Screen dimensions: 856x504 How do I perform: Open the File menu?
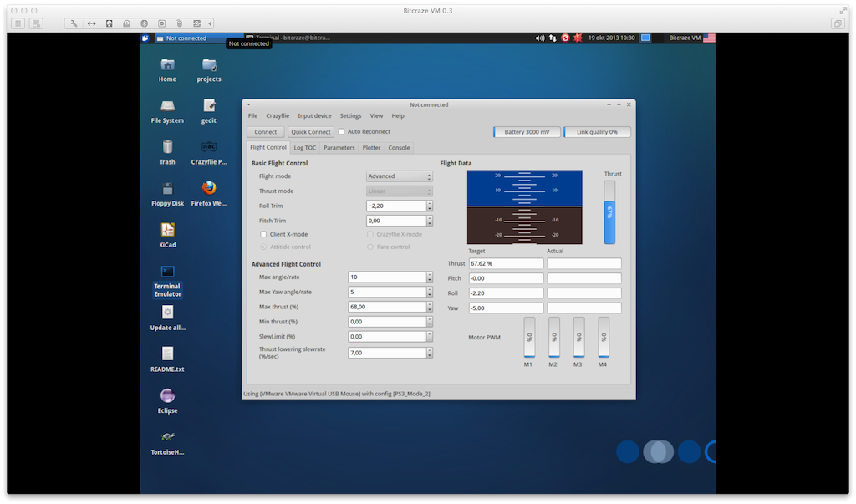(252, 116)
